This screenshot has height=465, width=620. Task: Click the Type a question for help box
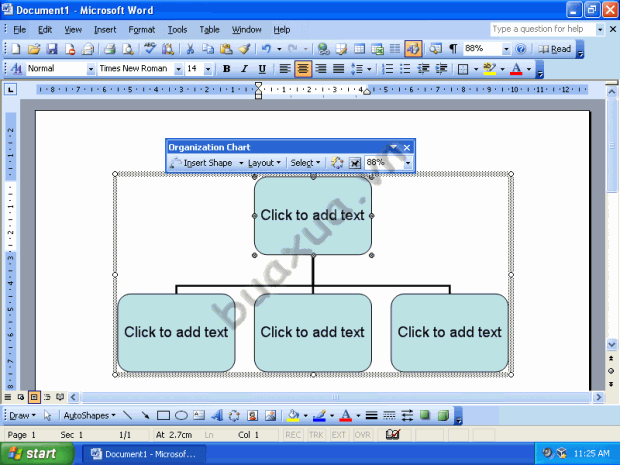[543, 29]
